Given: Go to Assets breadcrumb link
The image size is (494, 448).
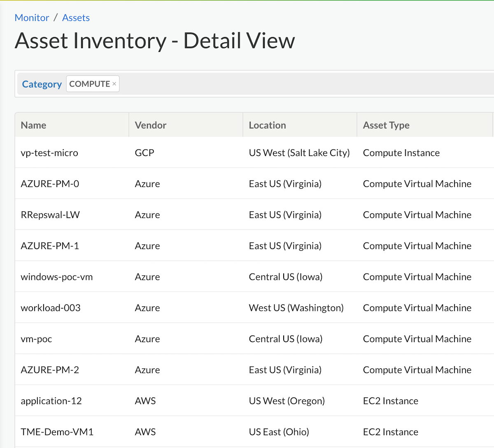Looking at the screenshot, I should pyautogui.click(x=76, y=18).
